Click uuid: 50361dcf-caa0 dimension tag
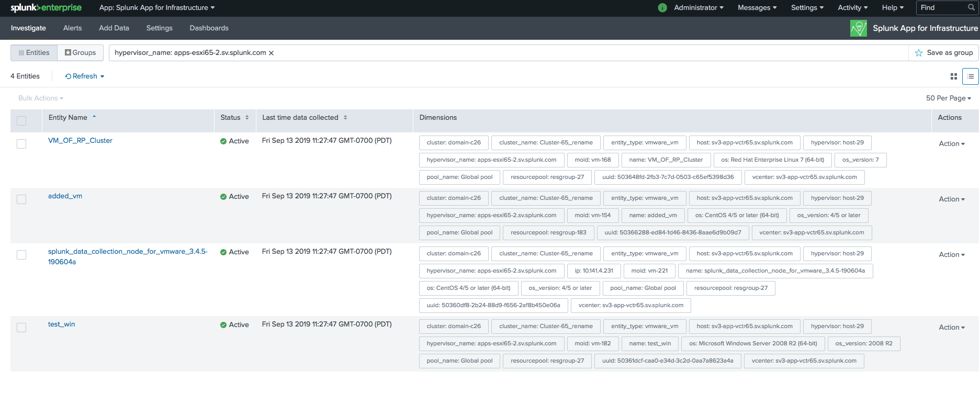 668,361
